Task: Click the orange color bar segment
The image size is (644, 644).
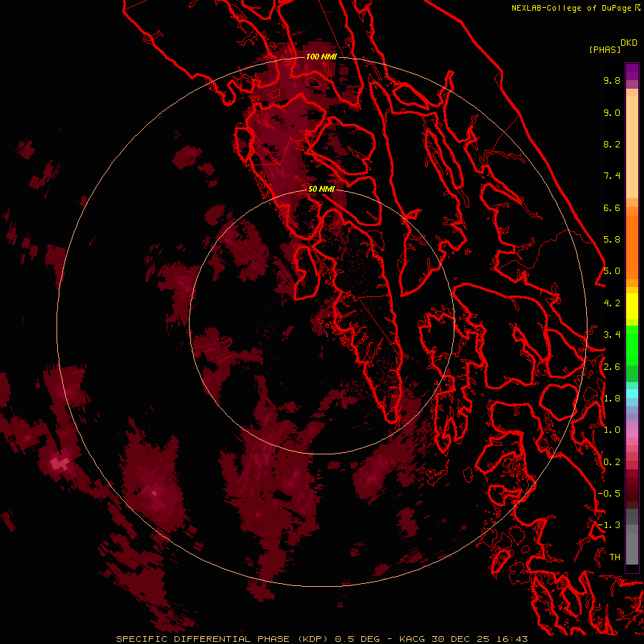Action: click(x=632, y=247)
